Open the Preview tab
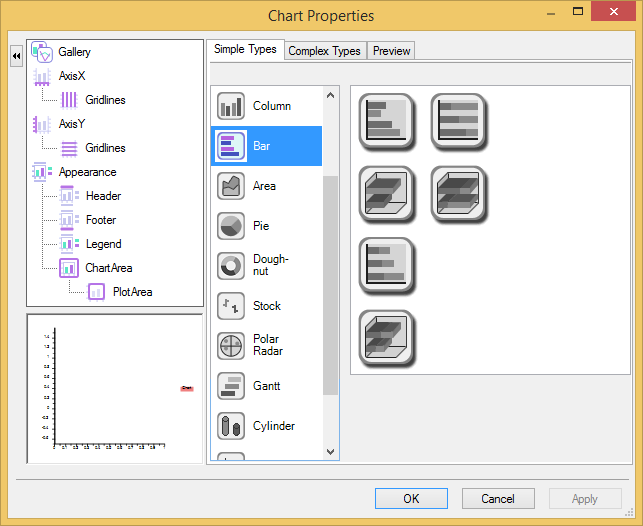 [x=391, y=51]
